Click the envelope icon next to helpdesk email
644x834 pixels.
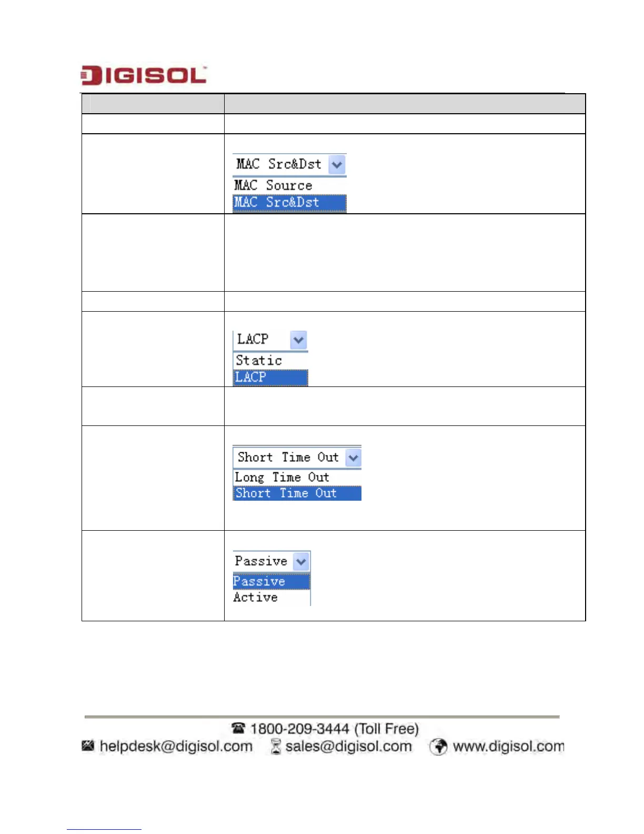(88, 746)
